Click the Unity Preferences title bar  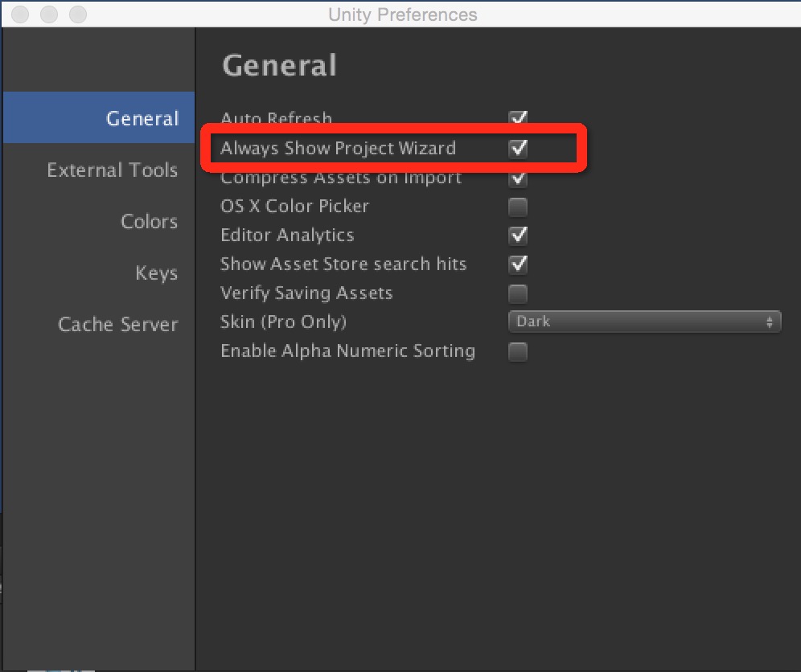[x=402, y=13]
